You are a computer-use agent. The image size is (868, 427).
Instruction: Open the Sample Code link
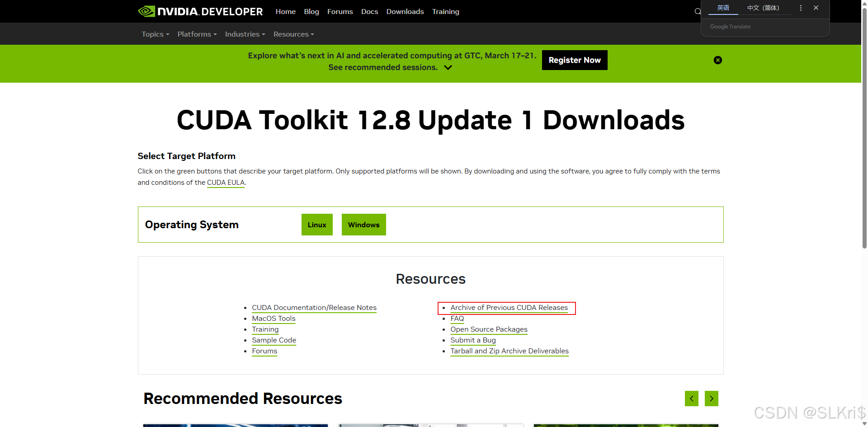pyautogui.click(x=274, y=340)
